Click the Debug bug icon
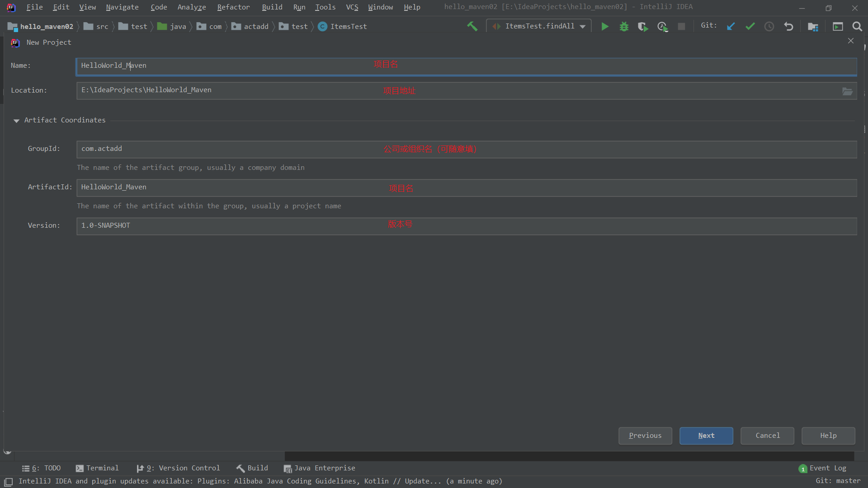The image size is (868, 488). [x=624, y=27]
